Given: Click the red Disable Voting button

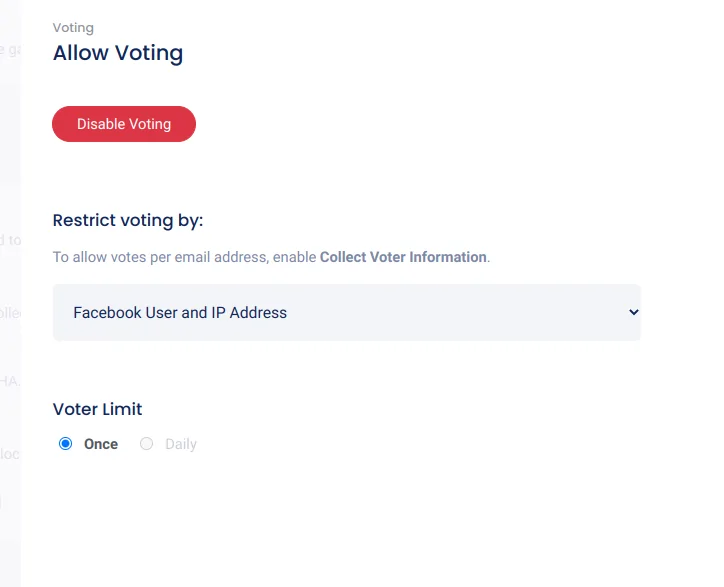Looking at the screenshot, I should pos(124,124).
